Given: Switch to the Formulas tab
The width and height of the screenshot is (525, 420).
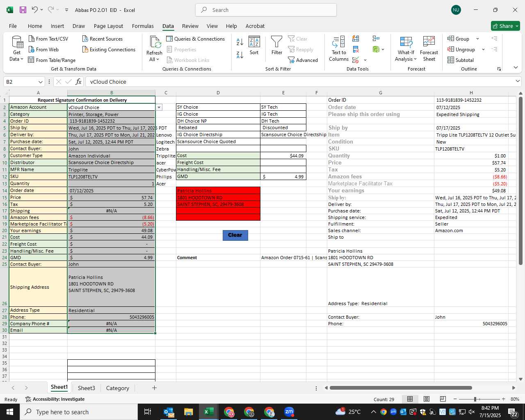Looking at the screenshot, I should 143,26.
